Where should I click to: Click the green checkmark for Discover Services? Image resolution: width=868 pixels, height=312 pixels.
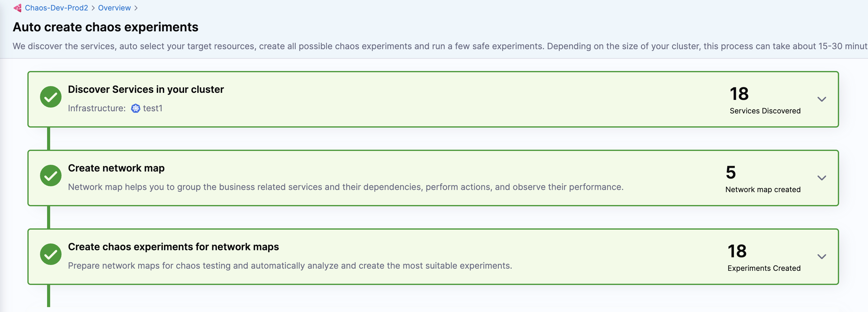pyautogui.click(x=50, y=97)
